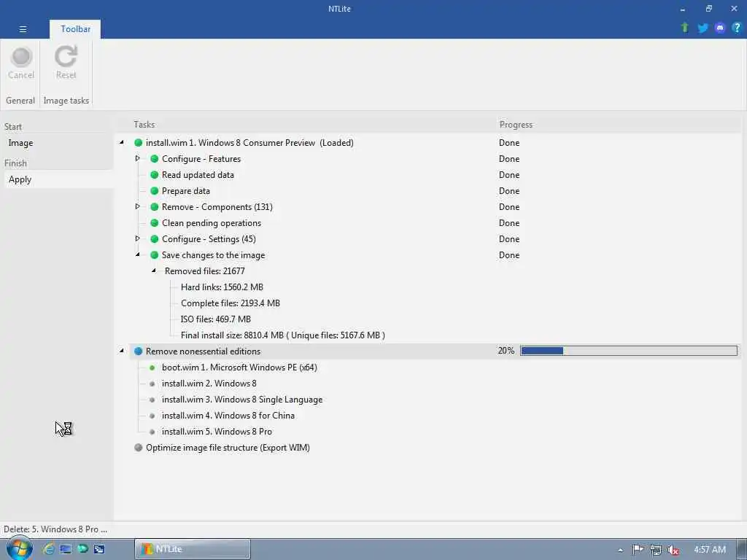
Task: Click the Windows Start orb
Action: (x=19, y=548)
